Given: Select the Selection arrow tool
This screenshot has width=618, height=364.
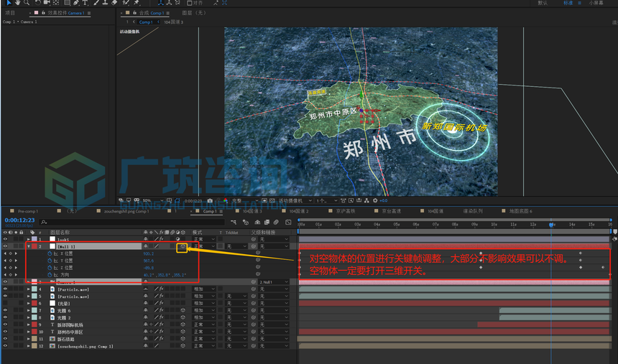Looking at the screenshot, I should [x=9, y=2].
